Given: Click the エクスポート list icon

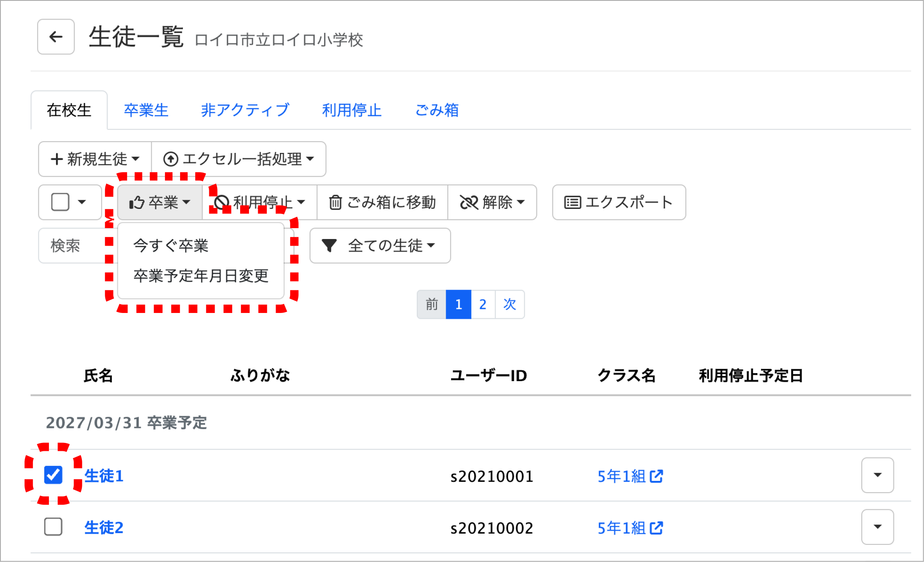Looking at the screenshot, I should coord(572,203).
